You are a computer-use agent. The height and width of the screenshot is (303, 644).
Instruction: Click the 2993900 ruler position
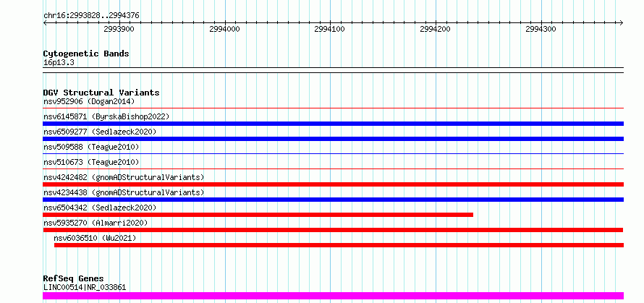[x=119, y=29]
